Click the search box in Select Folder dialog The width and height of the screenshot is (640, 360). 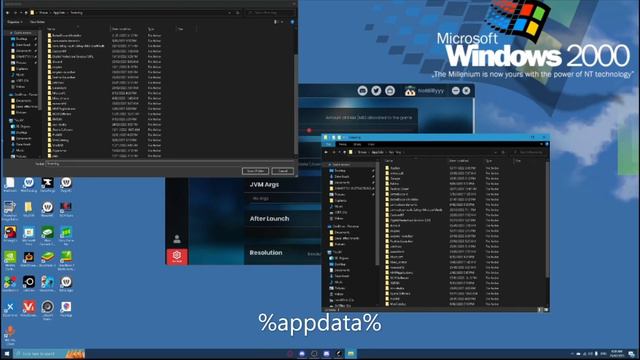pos(269,13)
